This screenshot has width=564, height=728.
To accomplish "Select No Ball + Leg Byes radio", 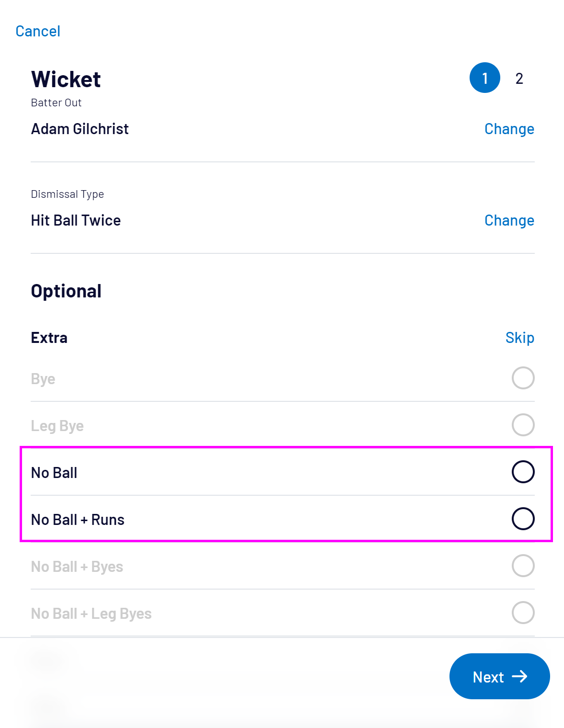I will pyautogui.click(x=523, y=613).
